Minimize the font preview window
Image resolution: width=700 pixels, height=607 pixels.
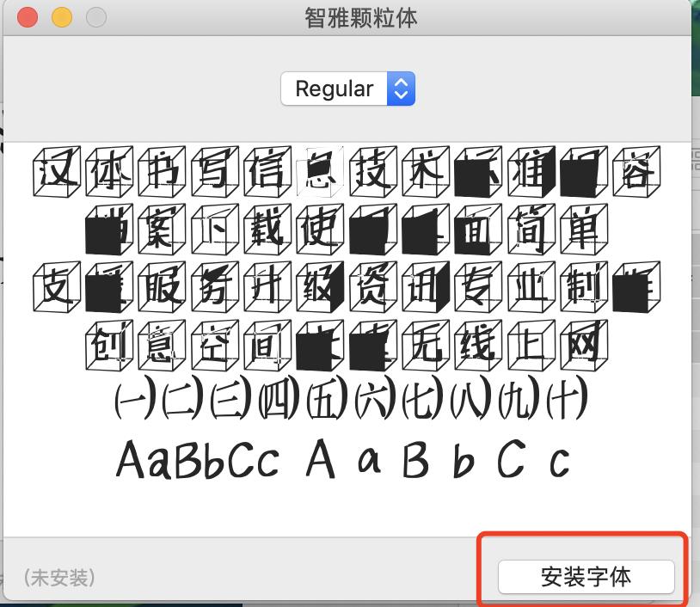pos(61,16)
